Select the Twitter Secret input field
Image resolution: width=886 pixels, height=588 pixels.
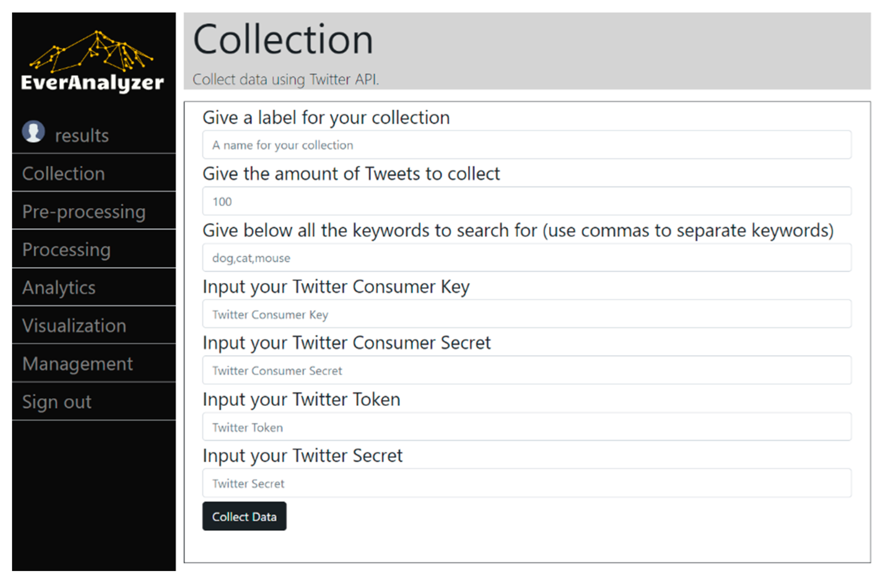tap(526, 483)
